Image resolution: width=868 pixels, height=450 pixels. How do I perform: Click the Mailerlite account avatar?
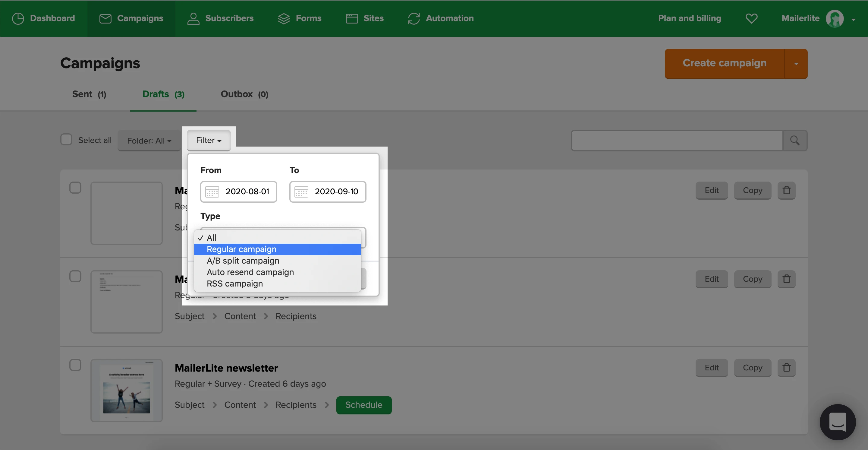(834, 18)
